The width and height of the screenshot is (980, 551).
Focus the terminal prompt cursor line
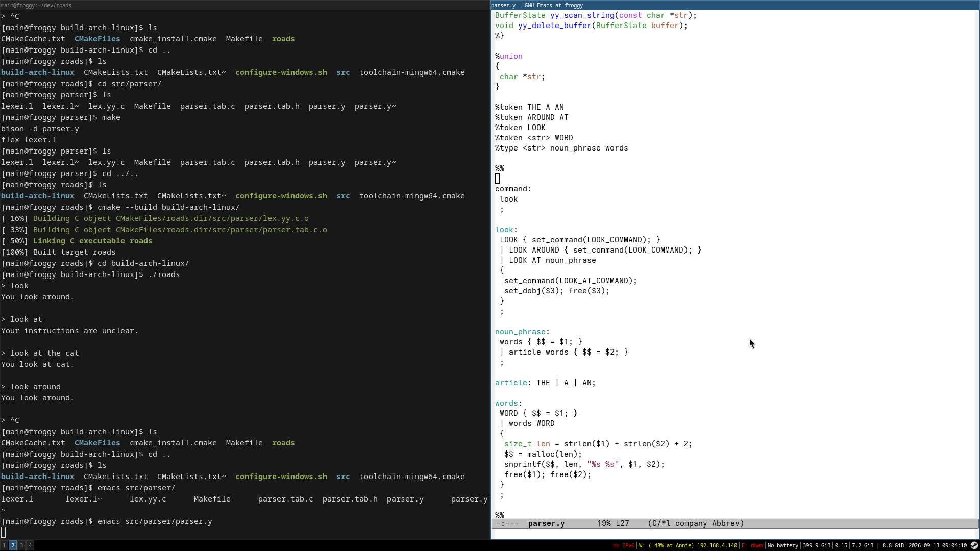click(245, 533)
